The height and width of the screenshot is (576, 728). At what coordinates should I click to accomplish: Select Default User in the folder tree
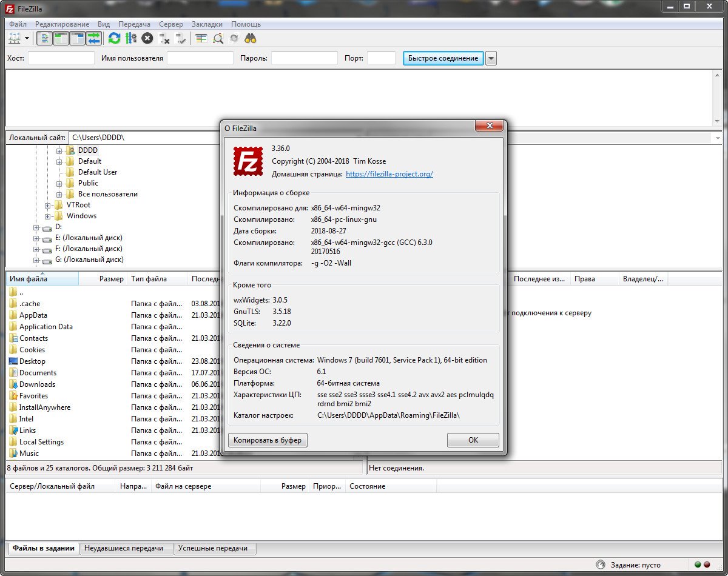point(97,172)
